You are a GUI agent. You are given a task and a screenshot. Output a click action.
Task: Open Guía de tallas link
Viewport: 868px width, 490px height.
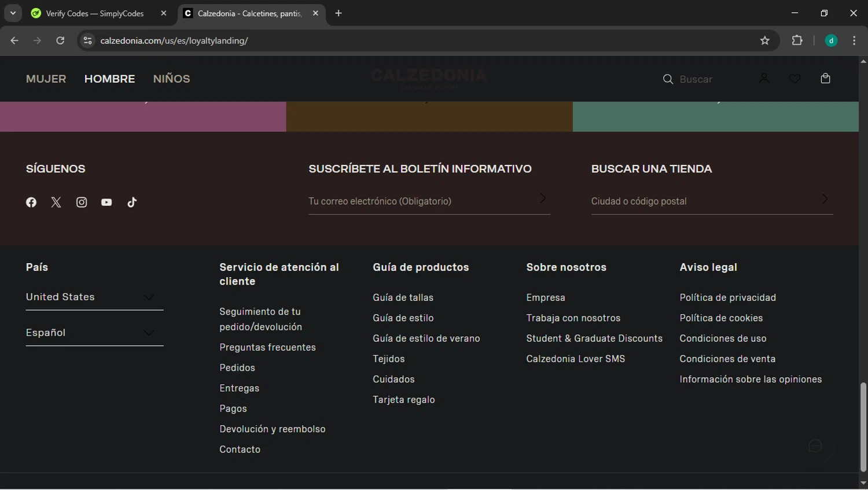click(x=403, y=297)
